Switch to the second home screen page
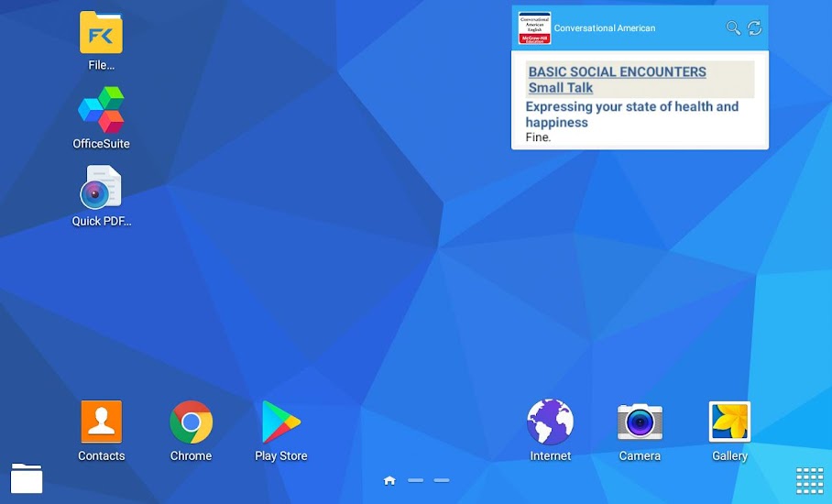 [416, 480]
